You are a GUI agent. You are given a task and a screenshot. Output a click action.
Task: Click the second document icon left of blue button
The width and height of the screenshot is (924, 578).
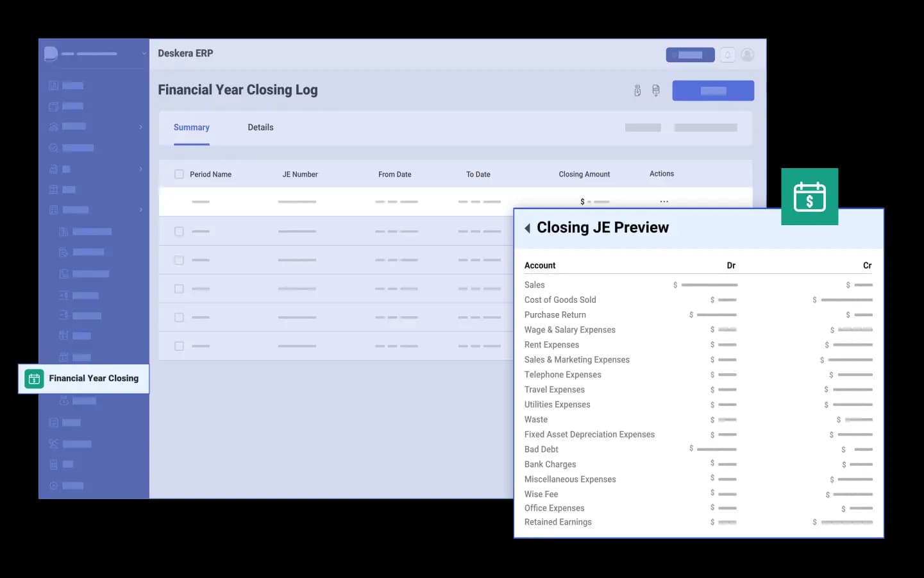coord(655,90)
